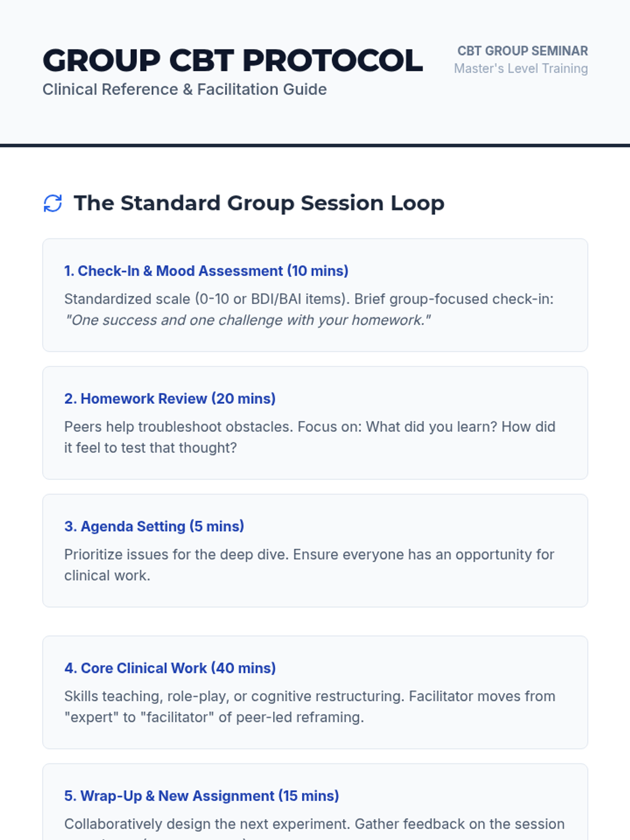Click the Prioritize issues for the deep dive text
The width and height of the screenshot is (630, 840).
point(309,554)
